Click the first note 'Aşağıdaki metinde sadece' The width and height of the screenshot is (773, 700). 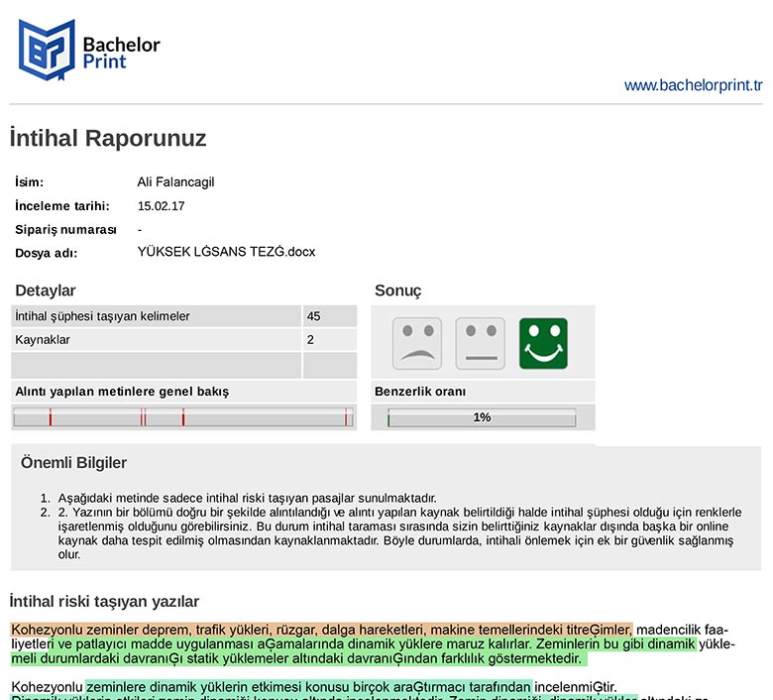(247, 498)
